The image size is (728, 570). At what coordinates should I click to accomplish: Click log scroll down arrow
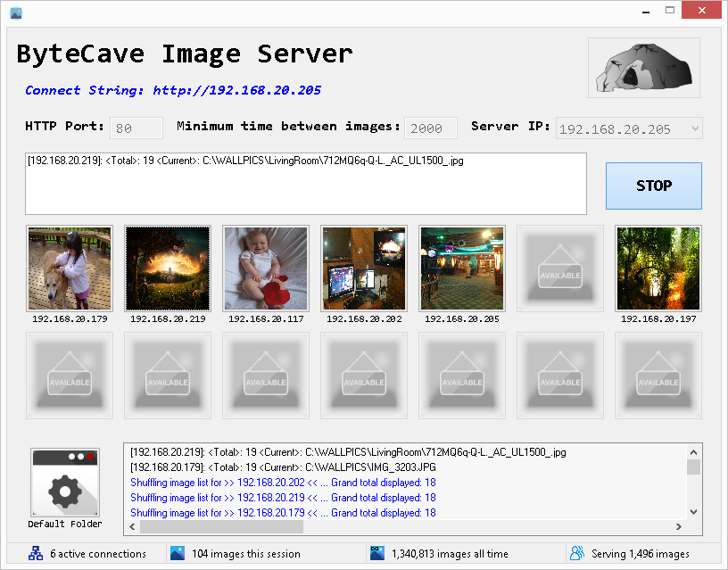pos(693,512)
